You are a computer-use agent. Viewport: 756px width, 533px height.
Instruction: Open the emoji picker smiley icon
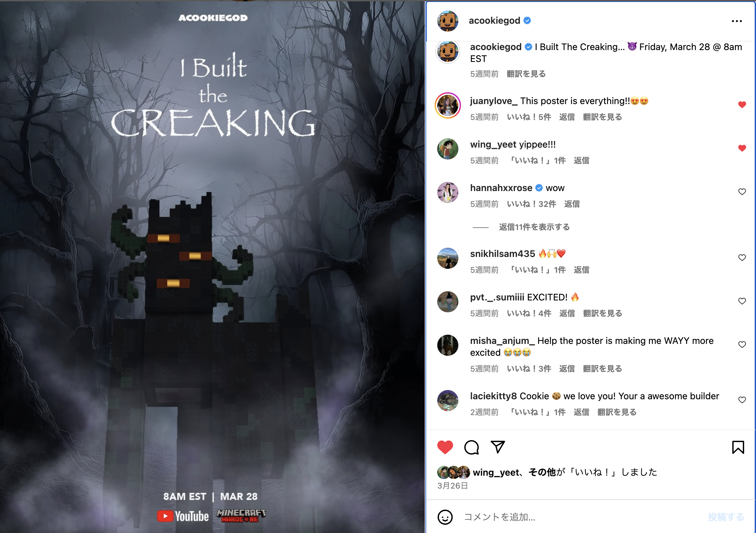tap(445, 517)
